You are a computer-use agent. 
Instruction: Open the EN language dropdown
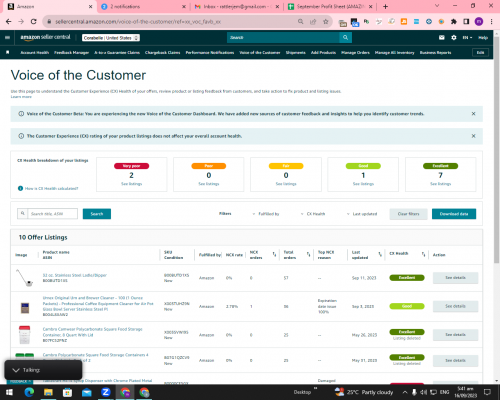pyautogui.click(x=467, y=38)
